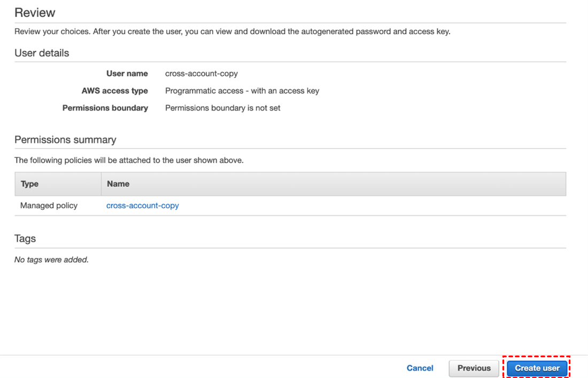Select the Managed policy table cell
This screenshot has width=588, height=378.
tap(49, 206)
